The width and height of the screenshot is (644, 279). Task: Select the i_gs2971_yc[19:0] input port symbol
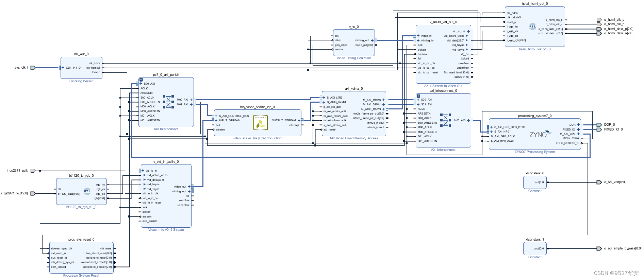click(33, 193)
